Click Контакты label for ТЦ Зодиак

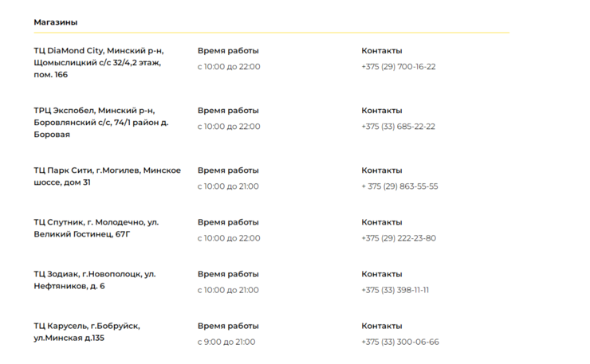[381, 274]
